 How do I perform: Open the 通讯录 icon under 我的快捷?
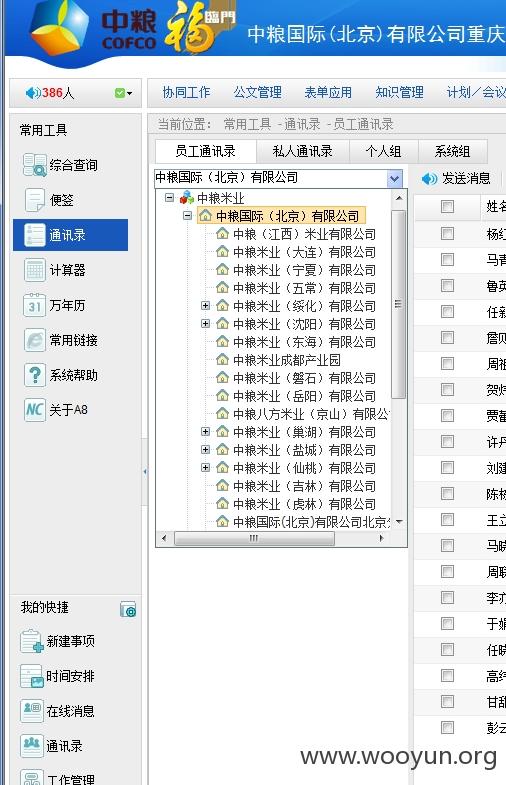tap(32, 746)
